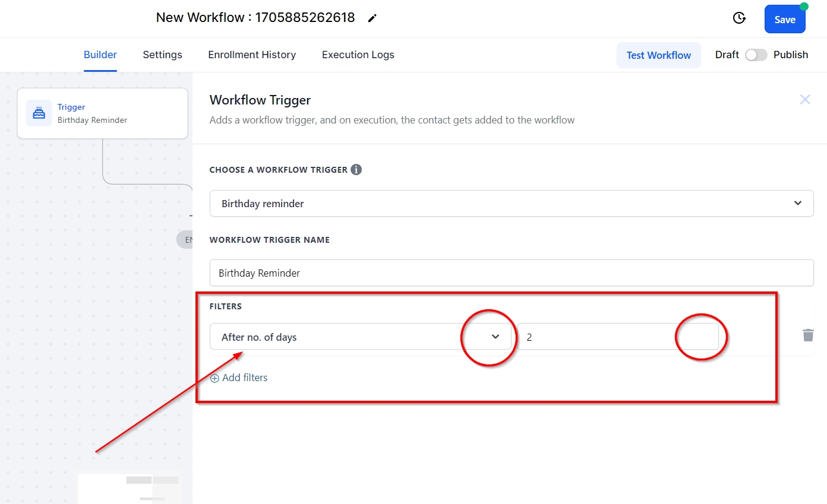The image size is (827, 504).
Task: Click the info icon beside Choose a Workflow Trigger
Action: pyautogui.click(x=356, y=170)
